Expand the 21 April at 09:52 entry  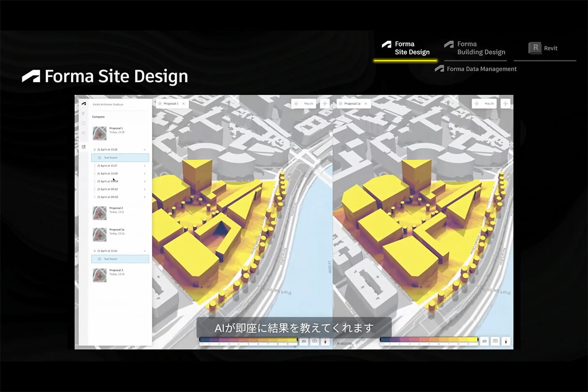[144, 189]
